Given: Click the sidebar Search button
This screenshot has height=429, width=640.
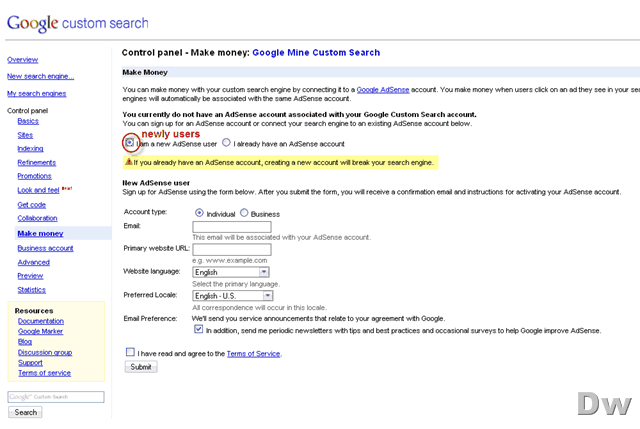Looking at the screenshot, I should click(25, 412).
